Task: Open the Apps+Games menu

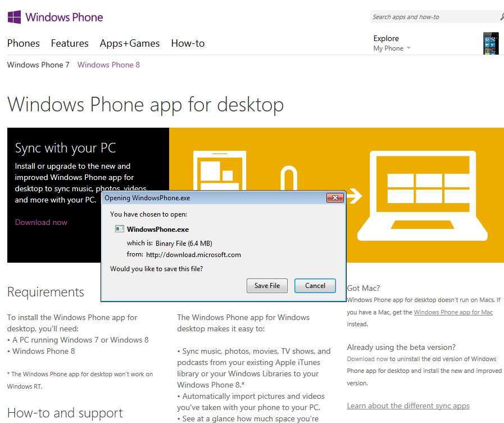Action: (129, 43)
